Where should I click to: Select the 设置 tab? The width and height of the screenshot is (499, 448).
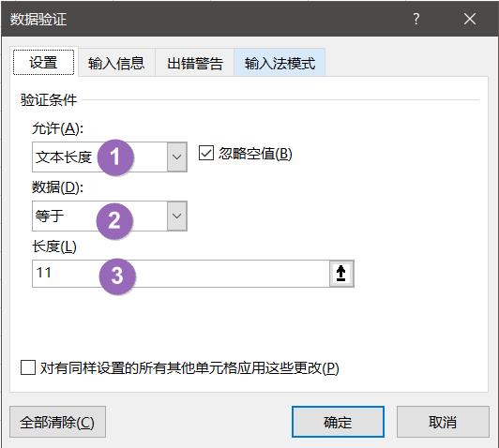(x=43, y=62)
